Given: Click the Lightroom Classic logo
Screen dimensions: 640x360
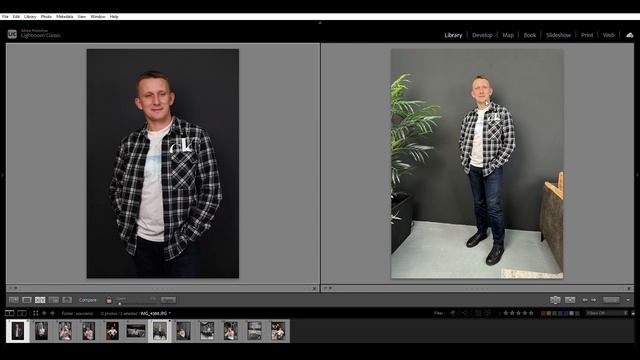Looking at the screenshot, I should click(12, 34).
